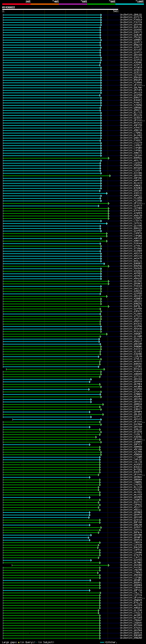Image resolution: width=146 pixels, height=644 pixels.
Task: Select the UniRef100_A8YLT2 label
Action: point(131,161)
